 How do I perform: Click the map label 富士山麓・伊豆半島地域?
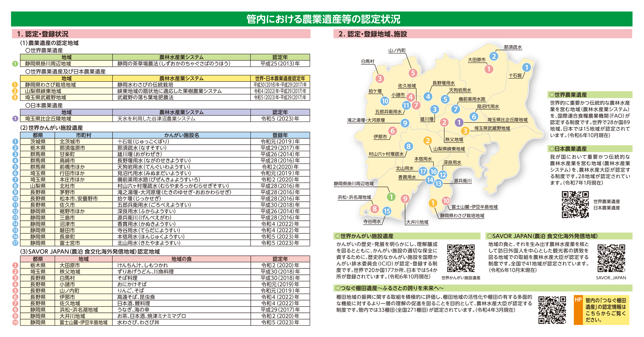tap(475, 207)
